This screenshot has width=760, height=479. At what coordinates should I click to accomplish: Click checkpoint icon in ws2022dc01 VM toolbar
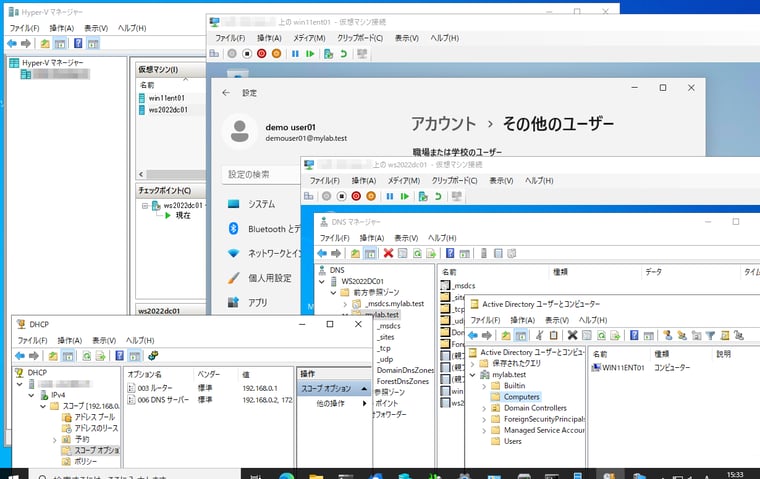423,196
